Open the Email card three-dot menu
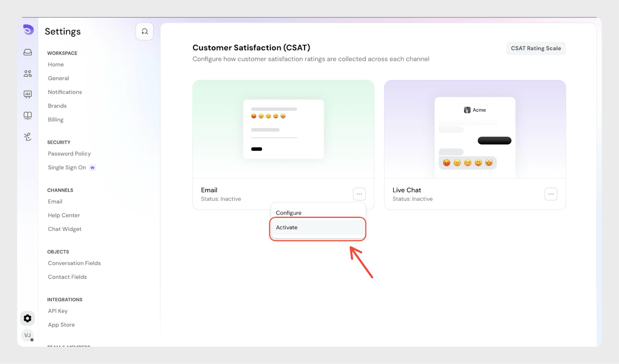 pyautogui.click(x=359, y=194)
